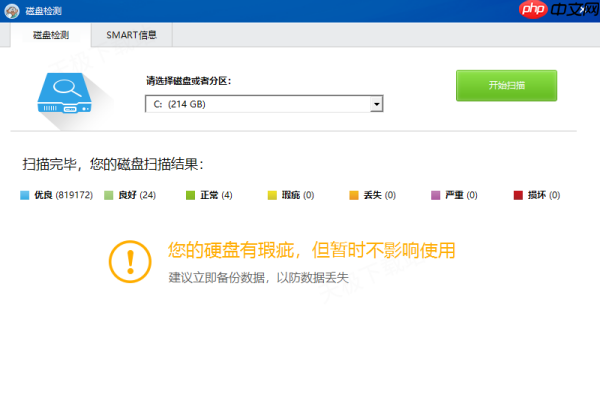The image size is (600, 398).
Task: Expand the partition list dropdown arrow
Action: pyautogui.click(x=377, y=104)
